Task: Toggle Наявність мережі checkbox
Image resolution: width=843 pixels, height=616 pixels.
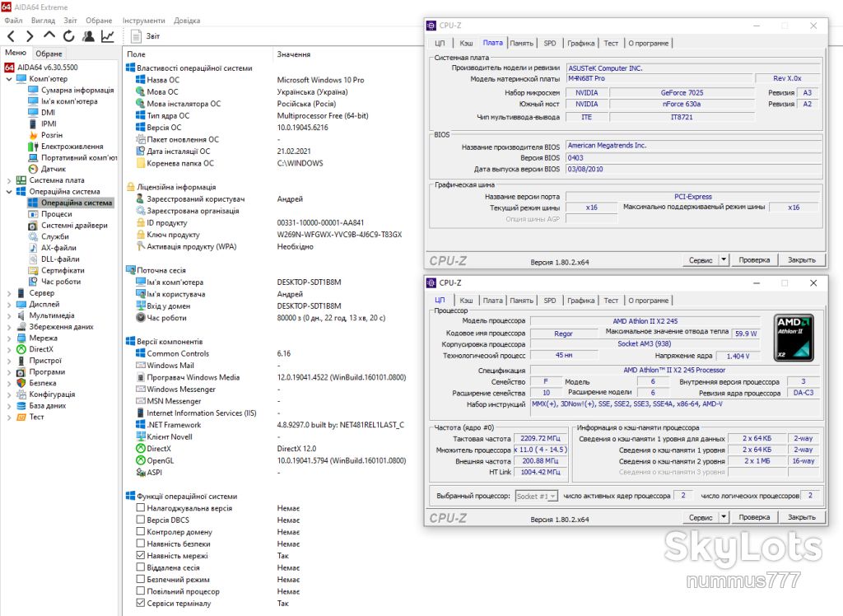Action: (x=140, y=555)
